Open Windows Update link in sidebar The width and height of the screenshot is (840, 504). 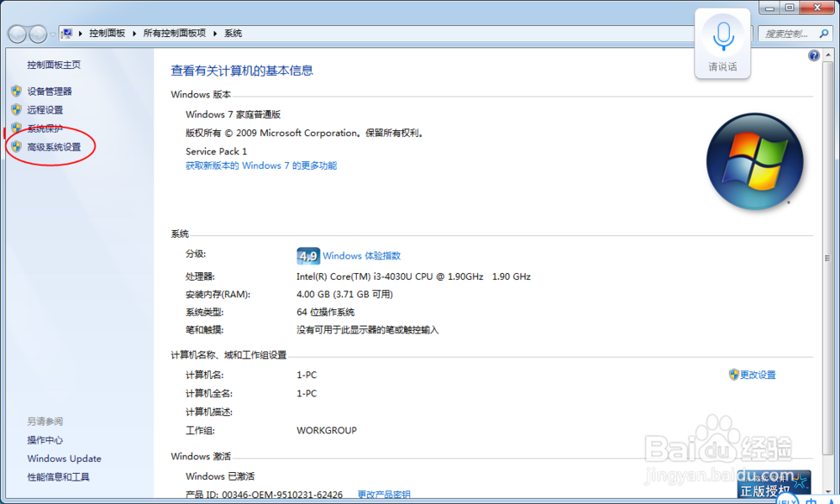click(x=65, y=459)
